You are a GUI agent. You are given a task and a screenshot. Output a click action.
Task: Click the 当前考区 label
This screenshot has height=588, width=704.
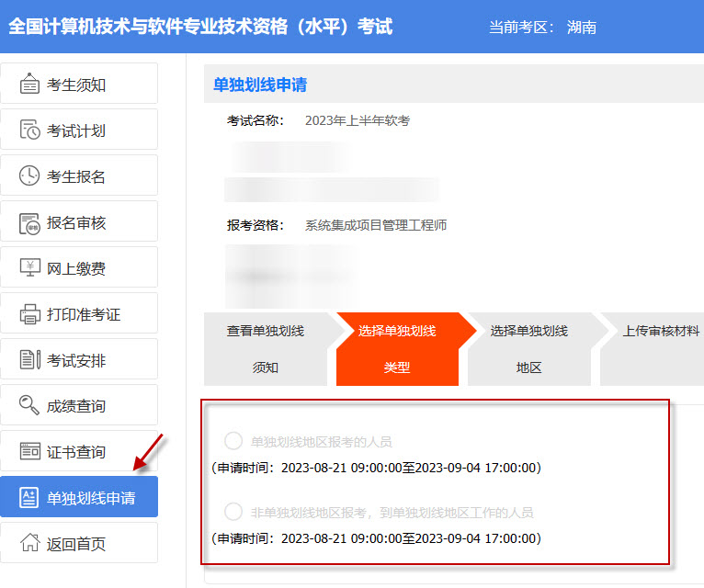[521, 28]
